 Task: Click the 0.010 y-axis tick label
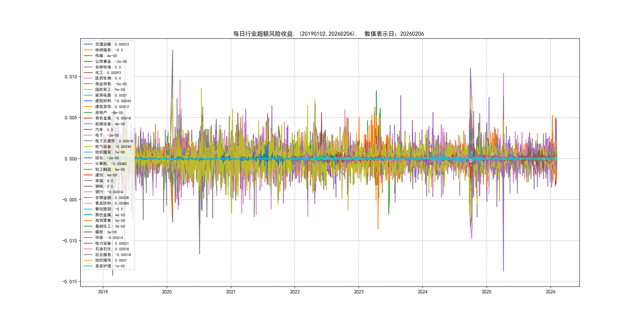pos(71,77)
